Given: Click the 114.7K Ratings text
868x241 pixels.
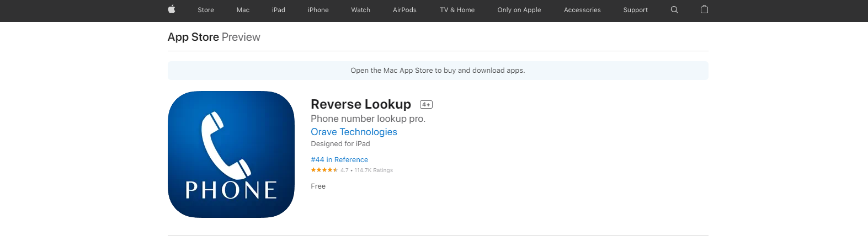Looking at the screenshot, I should pyautogui.click(x=374, y=170).
